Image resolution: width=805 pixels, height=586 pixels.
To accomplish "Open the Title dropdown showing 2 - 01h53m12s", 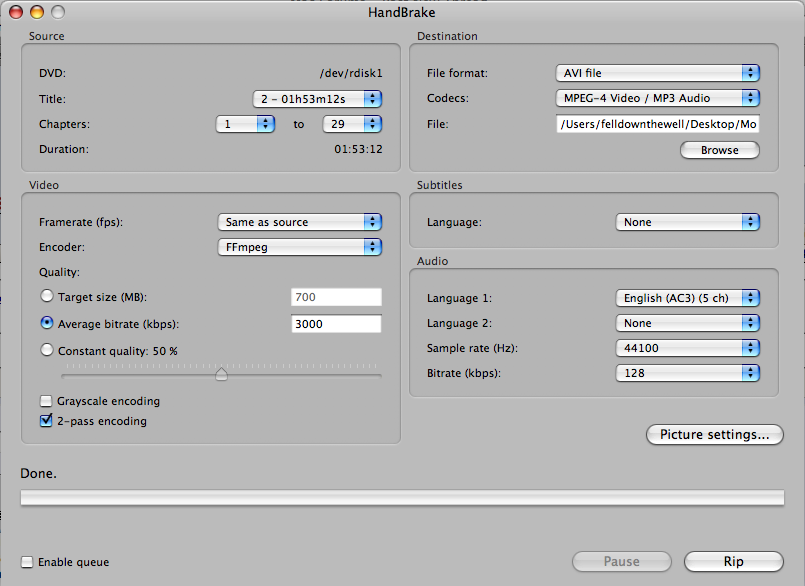I will point(317,99).
